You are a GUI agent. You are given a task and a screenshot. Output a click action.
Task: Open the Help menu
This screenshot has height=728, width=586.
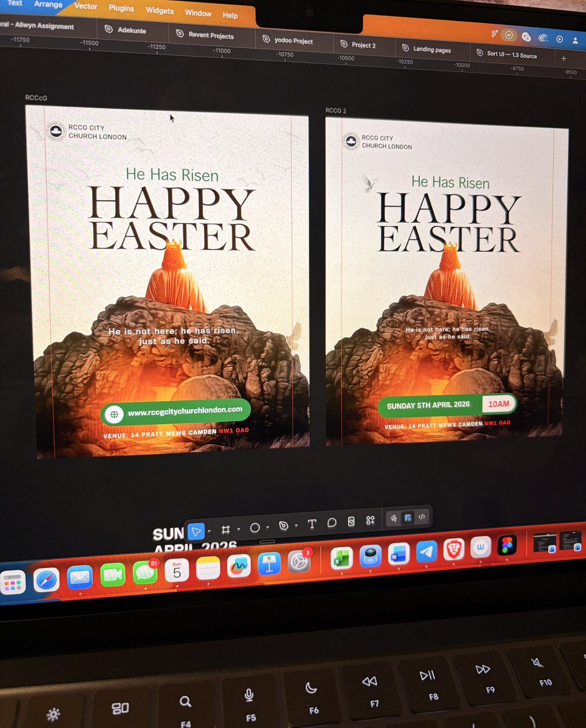tap(230, 15)
